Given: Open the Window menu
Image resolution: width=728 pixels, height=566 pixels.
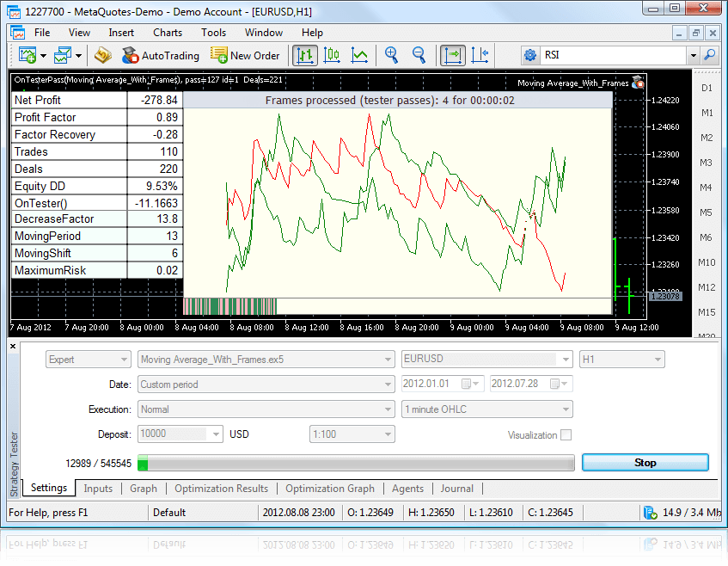Looking at the screenshot, I should pos(264,33).
